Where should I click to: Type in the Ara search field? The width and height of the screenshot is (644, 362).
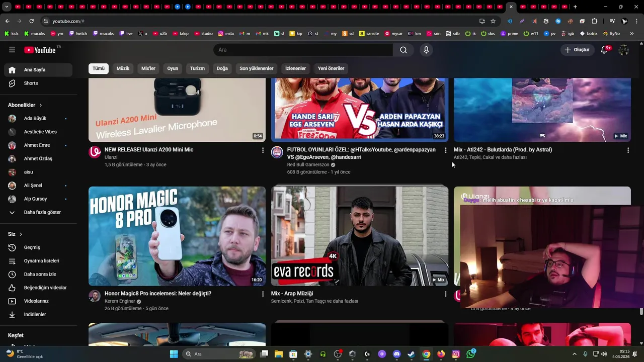point(303,50)
